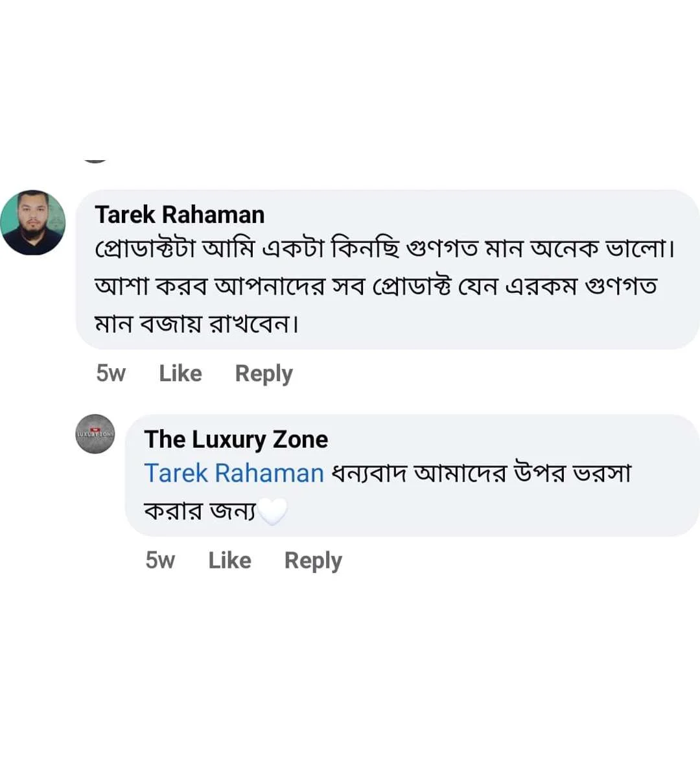This screenshot has width=700, height=757.
Task: Click the first line of Tarek's comment text
Action: pos(385,249)
